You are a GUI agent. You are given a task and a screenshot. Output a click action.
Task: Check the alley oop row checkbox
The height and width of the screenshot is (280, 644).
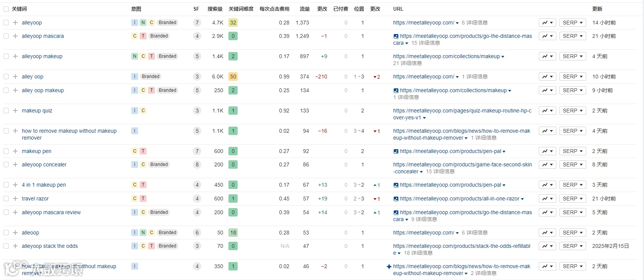pos(6,77)
